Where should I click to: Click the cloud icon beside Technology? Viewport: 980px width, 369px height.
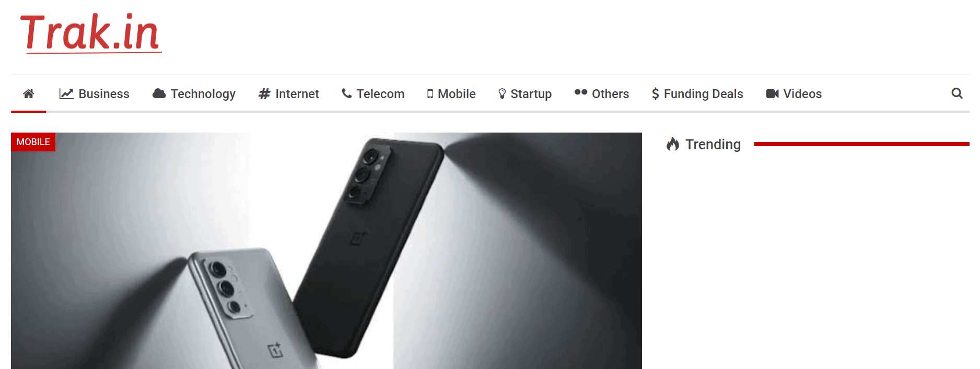(x=159, y=93)
